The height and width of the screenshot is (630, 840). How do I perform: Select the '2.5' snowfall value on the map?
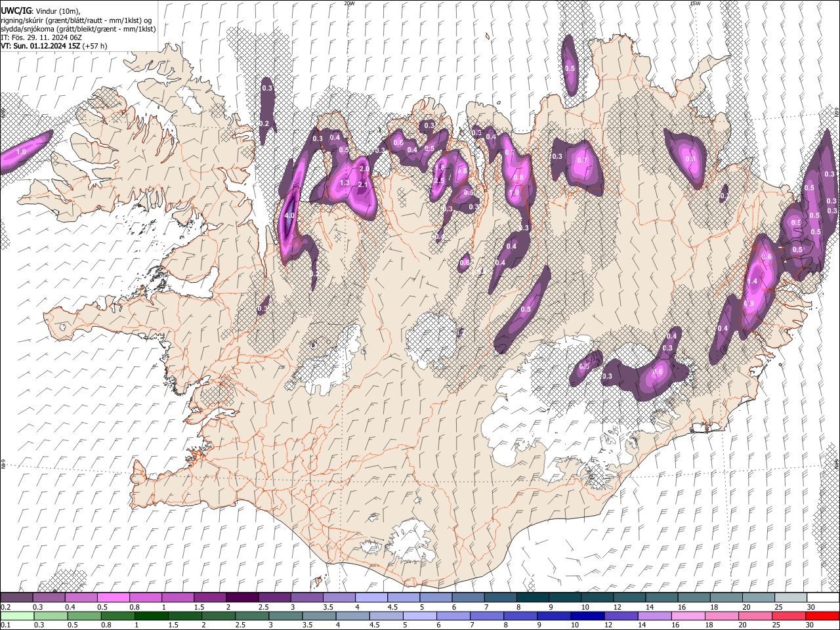point(439,180)
